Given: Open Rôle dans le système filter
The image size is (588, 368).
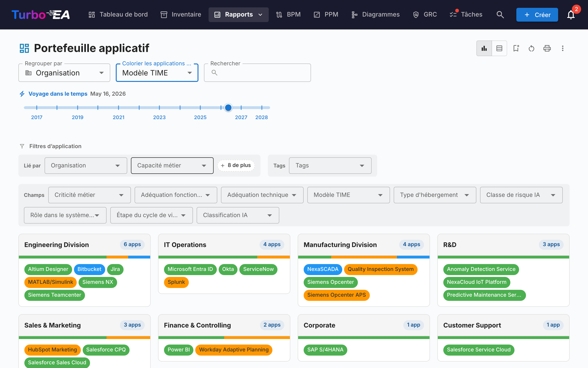Looking at the screenshot, I should click(x=65, y=215).
